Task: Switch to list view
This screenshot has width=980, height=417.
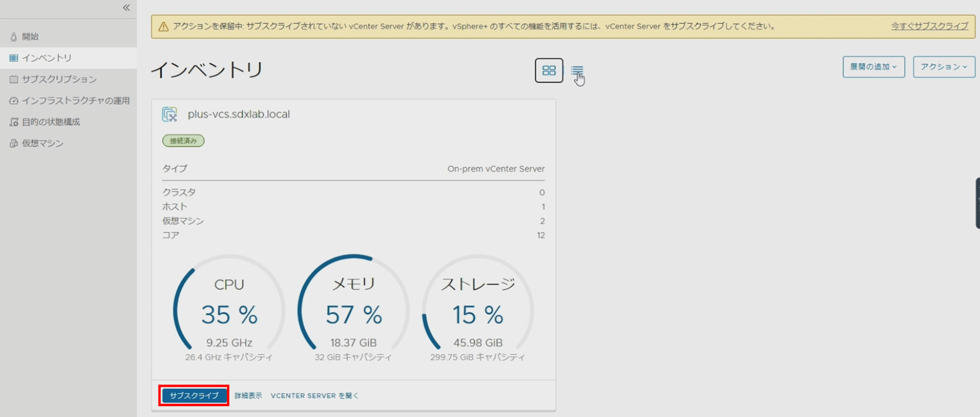Action: 577,71
